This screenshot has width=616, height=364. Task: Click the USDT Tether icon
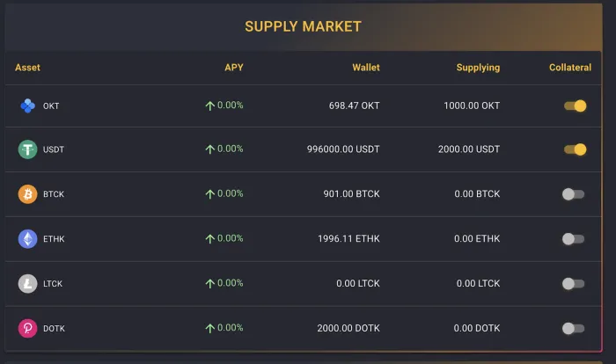pyautogui.click(x=27, y=149)
